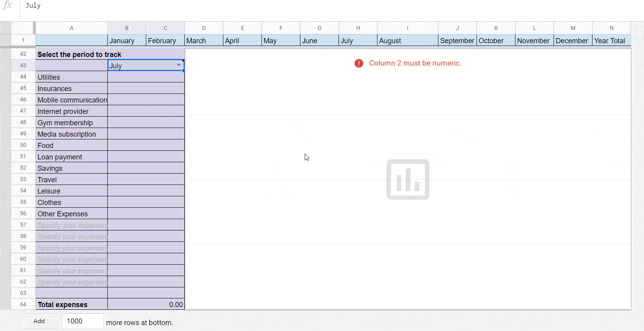Click the Loan payment cell
Screen dimensions: 644x331
click(x=72, y=157)
